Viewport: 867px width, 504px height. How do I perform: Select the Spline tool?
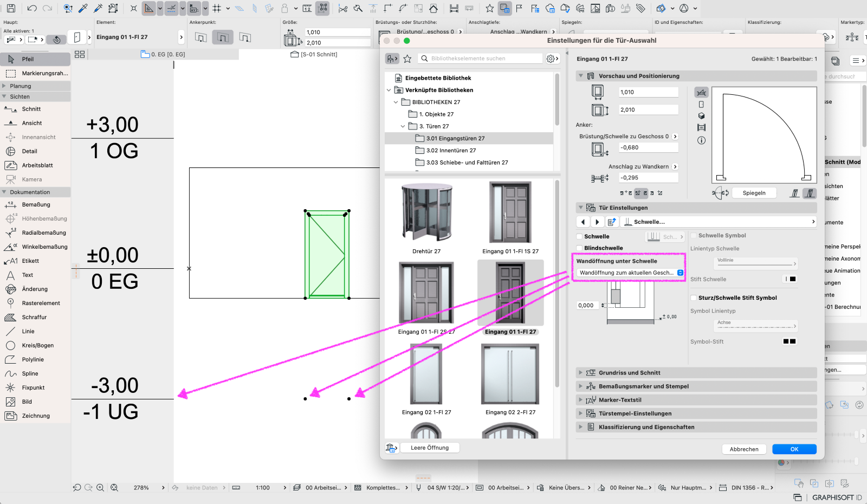35,373
